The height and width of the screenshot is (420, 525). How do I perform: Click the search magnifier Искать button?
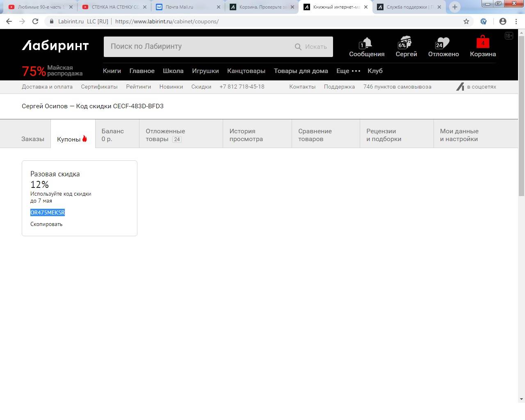click(x=311, y=47)
